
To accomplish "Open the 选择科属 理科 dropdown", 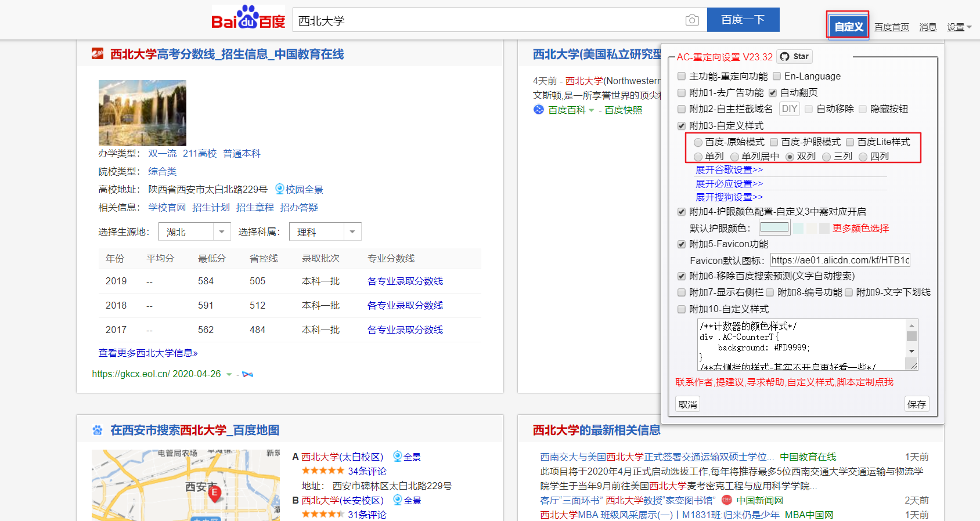I will click(x=325, y=231).
